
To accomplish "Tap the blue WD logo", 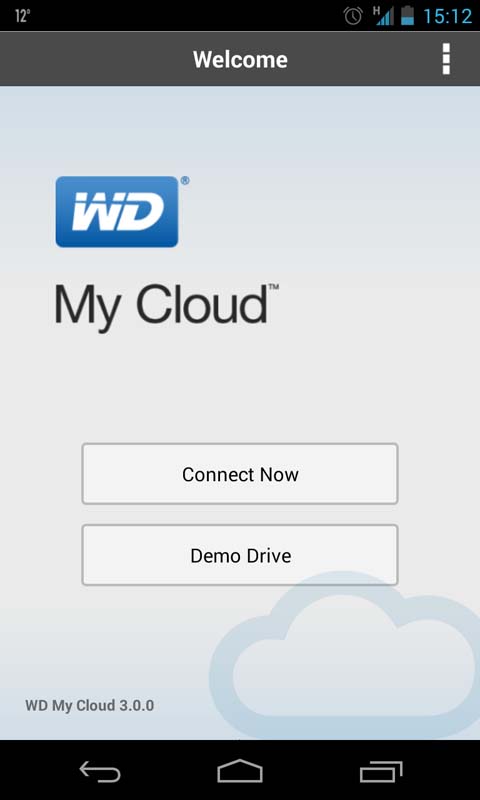I will click(117, 212).
